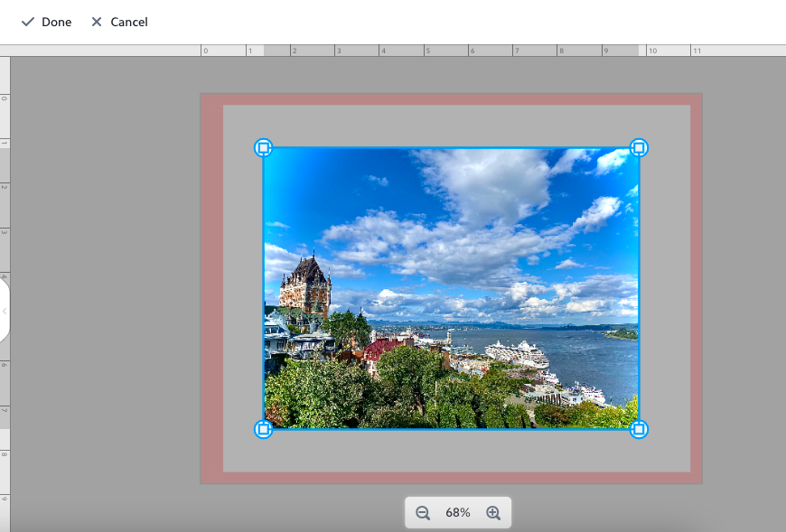Screen dimensions: 786x532
Task: Click the Done checkmark icon
Action: point(29,22)
